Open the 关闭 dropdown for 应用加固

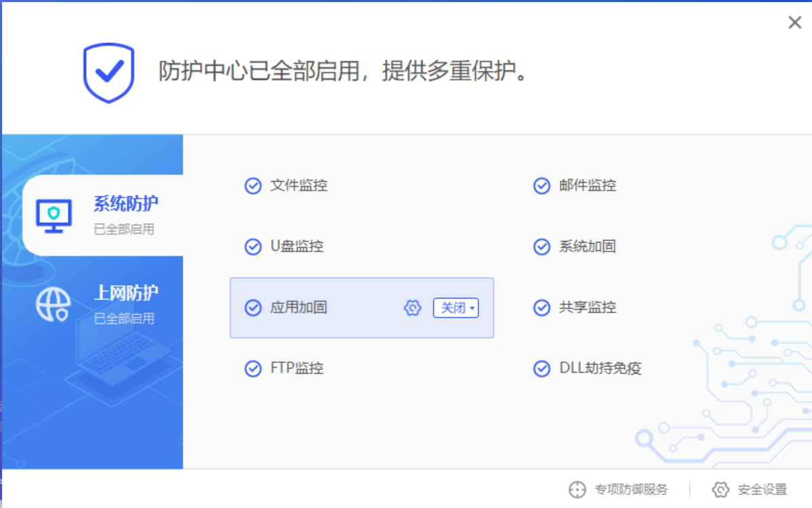[x=456, y=308]
